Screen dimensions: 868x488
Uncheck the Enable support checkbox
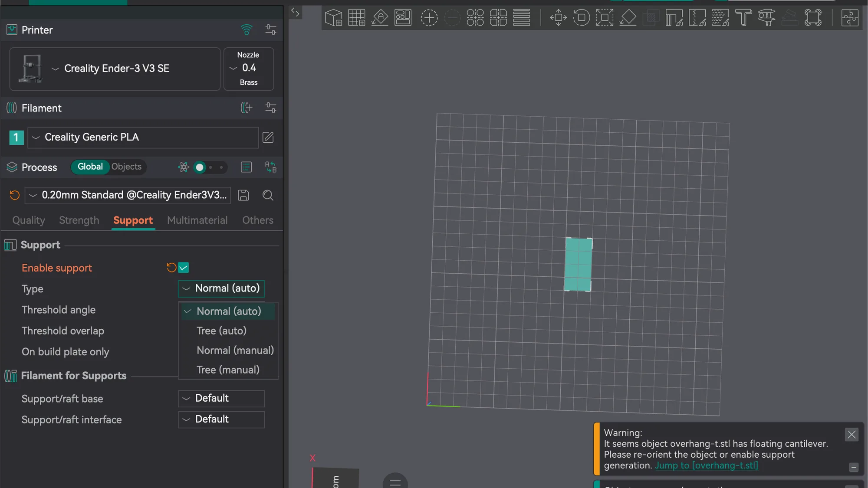184,268
